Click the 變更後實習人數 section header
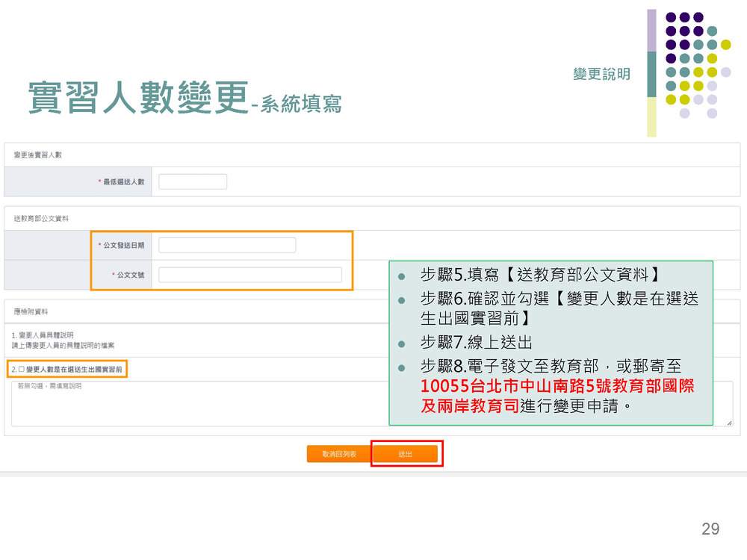The image size is (747, 560). point(38,155)
